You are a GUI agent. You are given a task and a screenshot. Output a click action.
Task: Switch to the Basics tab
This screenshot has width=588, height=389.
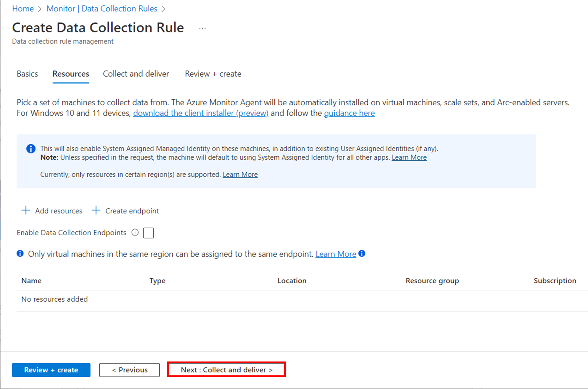pyautogui.click(x=27, y=74)
